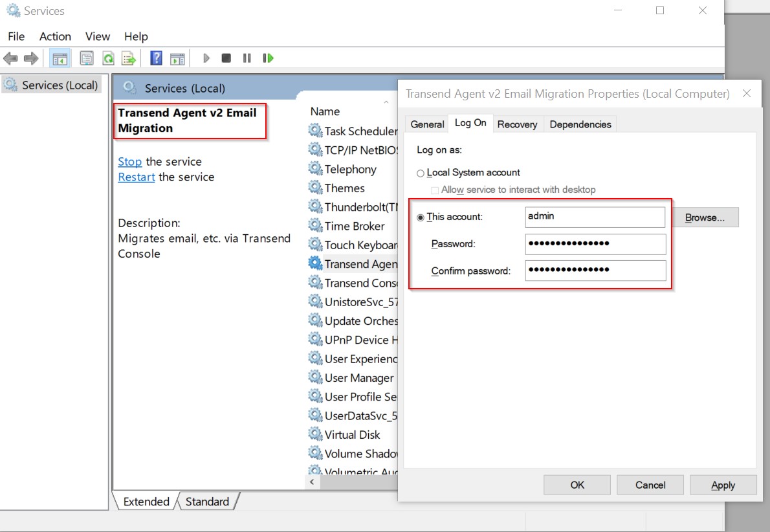Open the File menu
Viewport: 770px width, 532px height.
pos(16,36)
